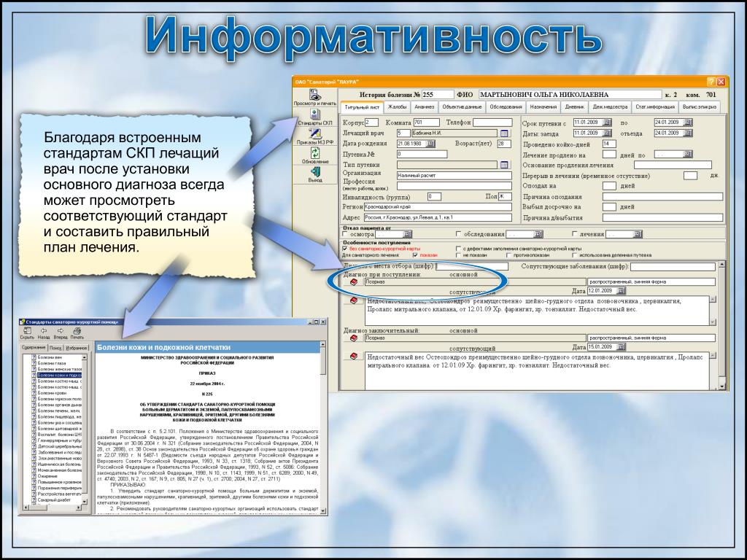Open the Стат.информация tab
This screenshot has width=747, height=560.
(655, 107)
